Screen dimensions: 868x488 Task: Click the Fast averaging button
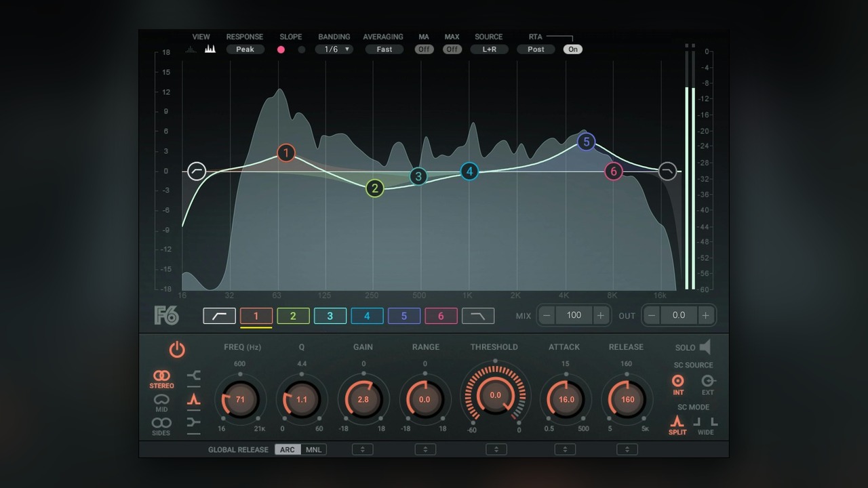384,49
